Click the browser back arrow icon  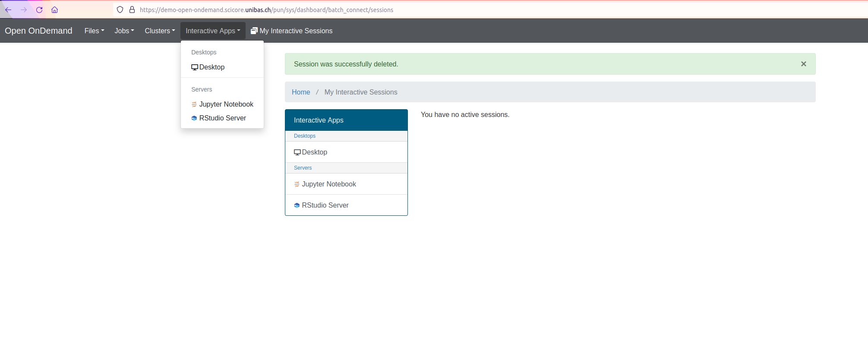click(x=8, y=10)
